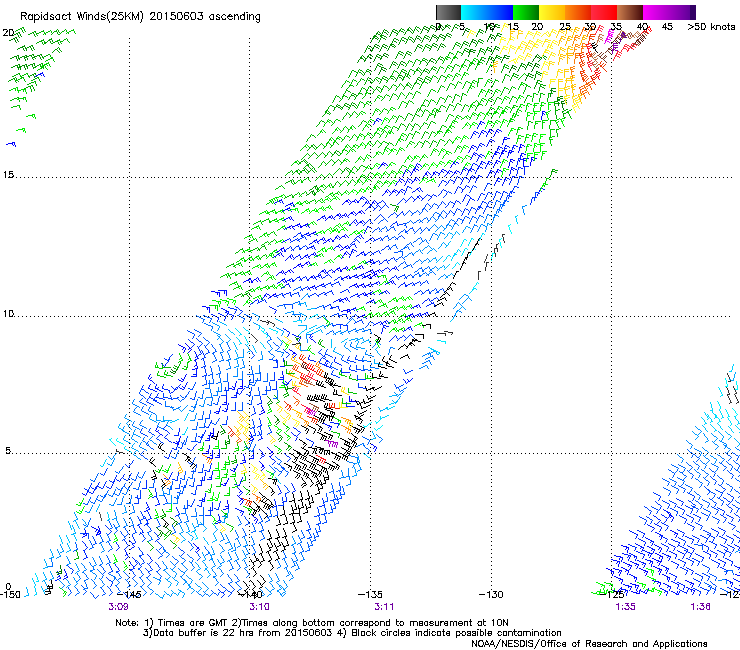Click the '25' legend scale label

pos(564,27)
